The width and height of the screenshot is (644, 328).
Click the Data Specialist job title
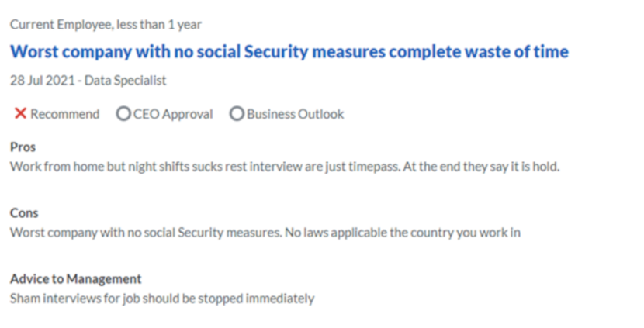click(x=125, y=81)
